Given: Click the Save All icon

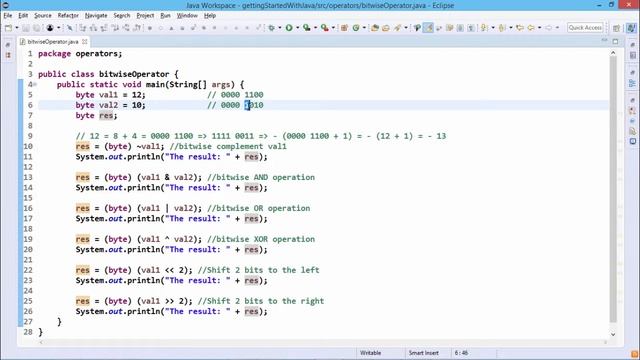Looking at the screenshot, I should 36,28.
